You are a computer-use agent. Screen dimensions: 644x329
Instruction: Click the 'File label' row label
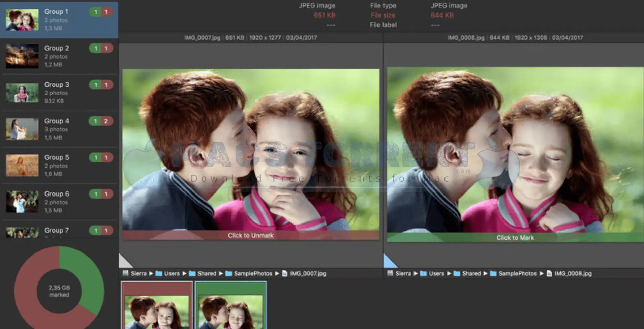pos(383,25)
